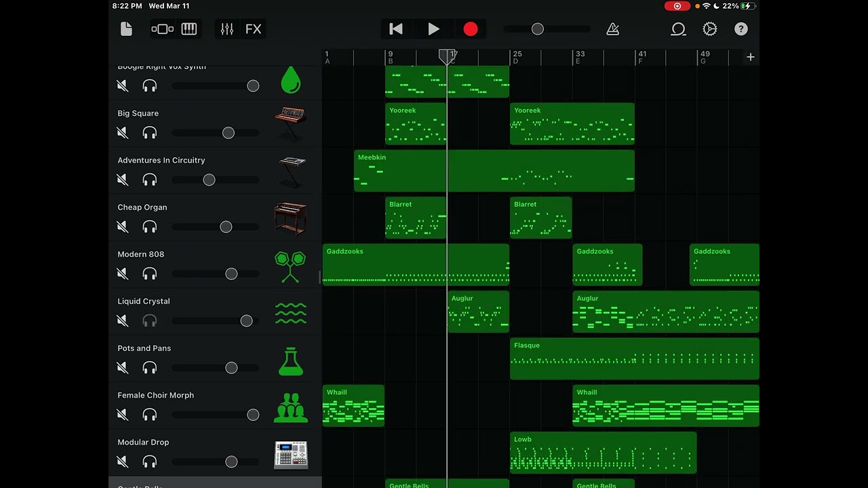The height and width of the screenshot is (488, 868).
Task: Add song section with plus button
Action: click(751, 57)
